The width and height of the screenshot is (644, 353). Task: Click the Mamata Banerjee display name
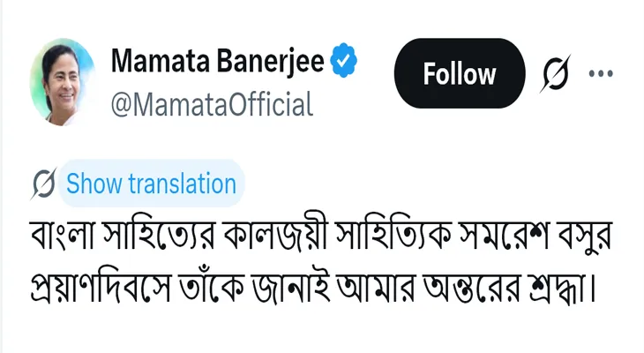point(217,64)
